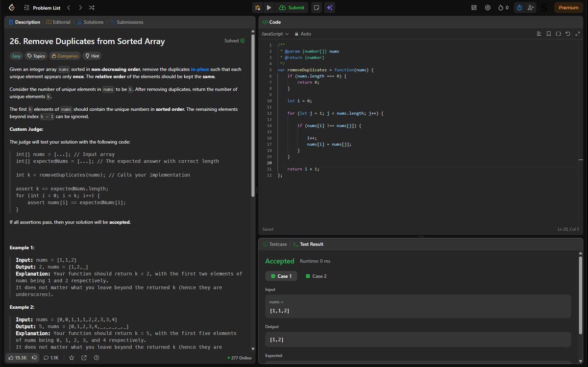This screenshot has width=588, height=367.
Task: Click the 'return i + 1;' code line
Action: (x=304, y=169)
